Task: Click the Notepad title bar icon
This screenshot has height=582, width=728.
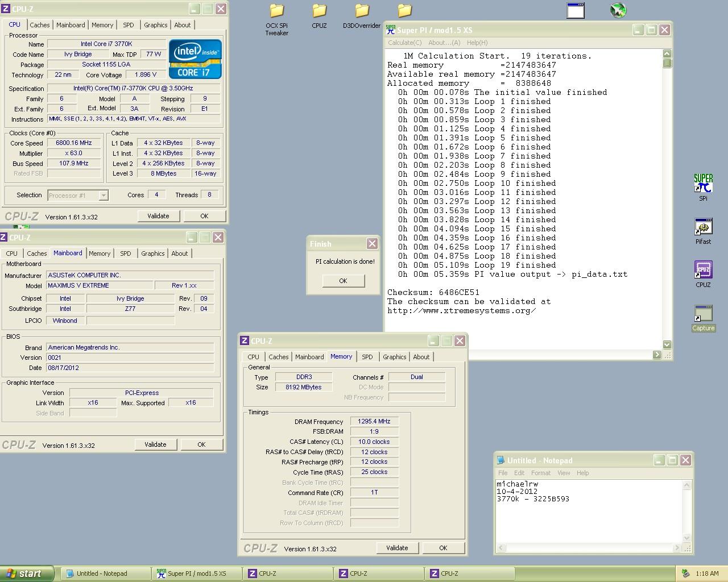Action: (x=500, y=460)
